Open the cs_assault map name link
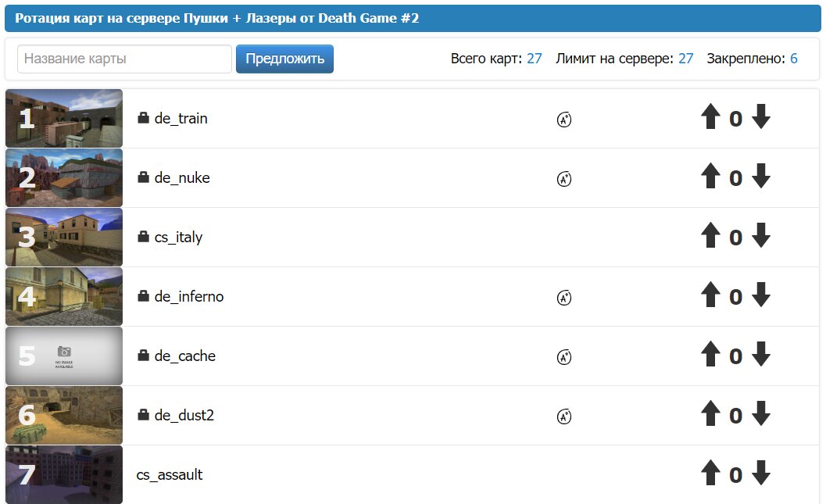This screenshot has width=826, height=504. coord(170,475)
